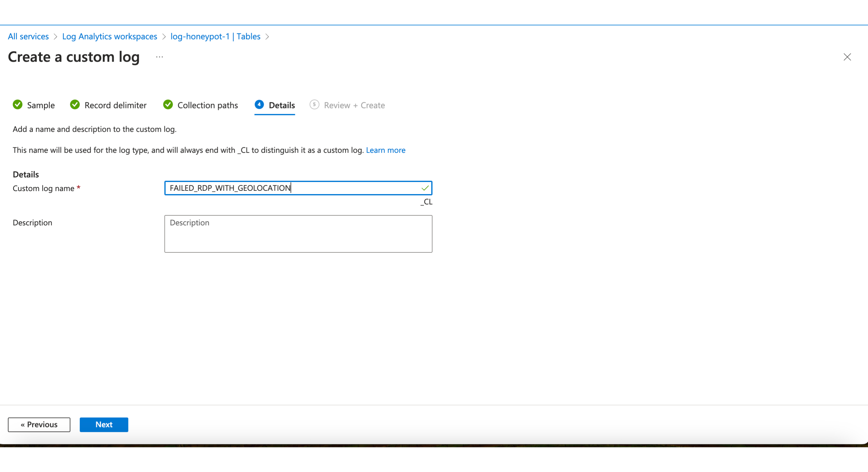Go to the Collection paths tab

point(208,105)
